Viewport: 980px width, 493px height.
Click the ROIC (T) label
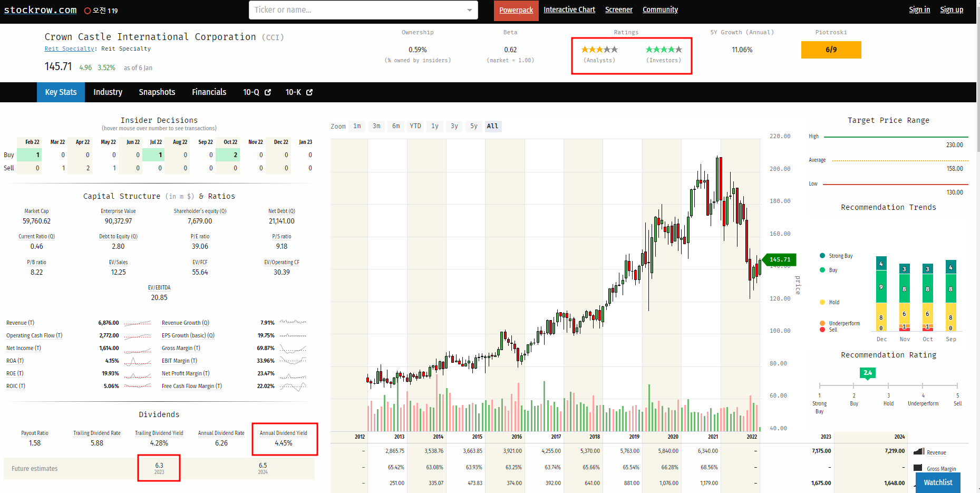coord(16,386)
